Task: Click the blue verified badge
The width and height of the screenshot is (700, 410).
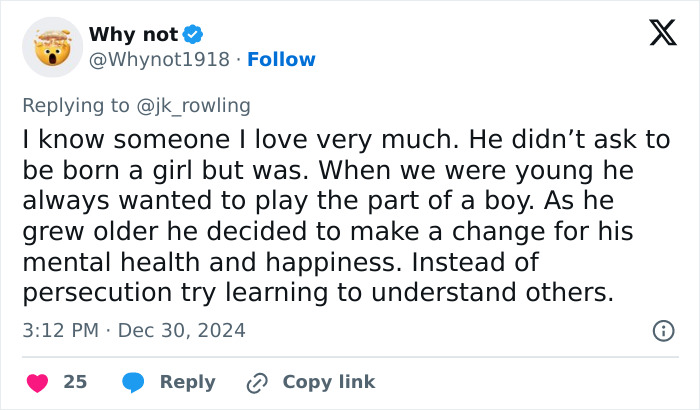Action: [194, 35]
